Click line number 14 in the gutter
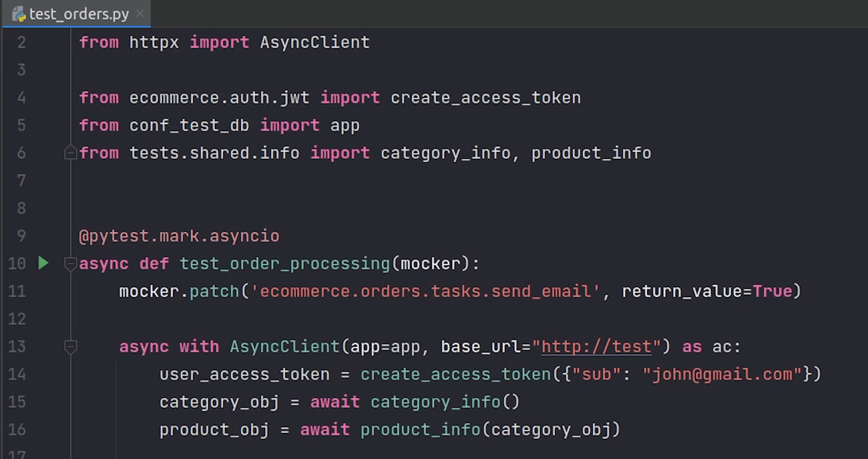The width and height of the screenshot is (868, 459). [17, 374]
